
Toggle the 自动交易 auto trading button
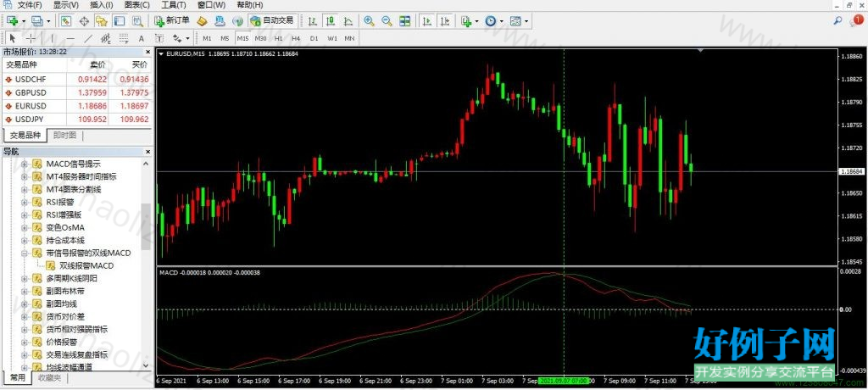272,21
